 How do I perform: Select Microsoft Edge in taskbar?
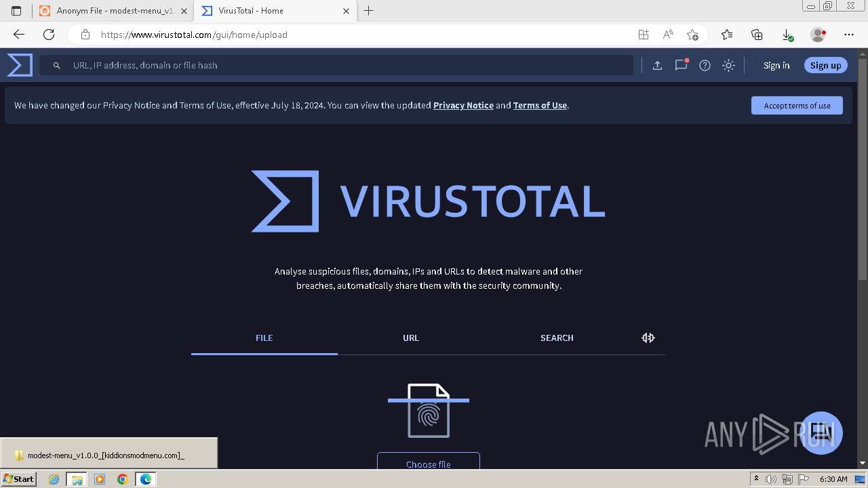click(146, 479)
